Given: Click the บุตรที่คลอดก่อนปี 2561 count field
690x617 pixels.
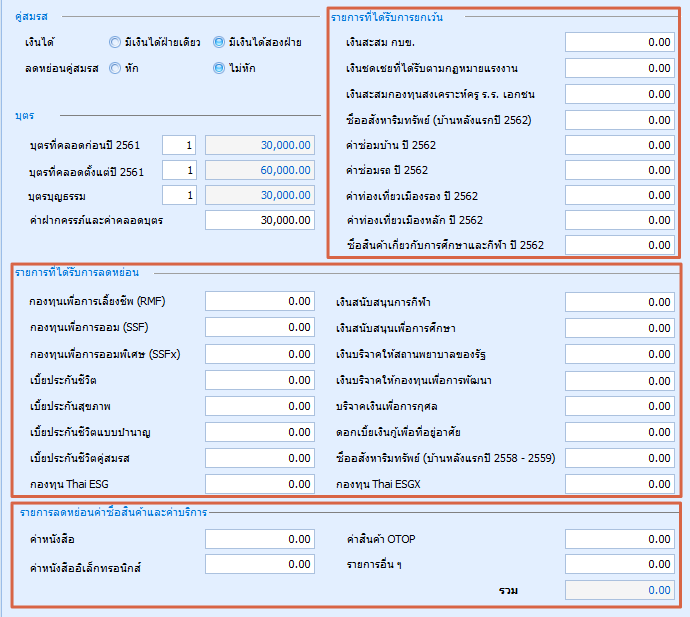Looking at the screenshot, I should tap(179, 145).
